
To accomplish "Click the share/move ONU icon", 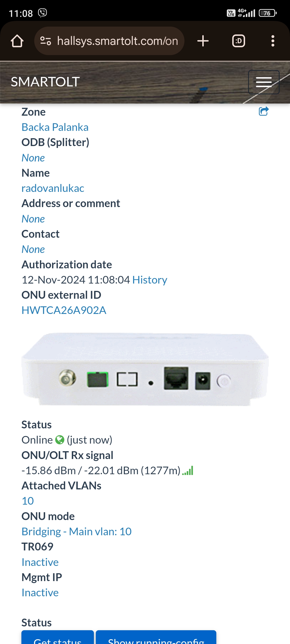I will tap(263, 111).
